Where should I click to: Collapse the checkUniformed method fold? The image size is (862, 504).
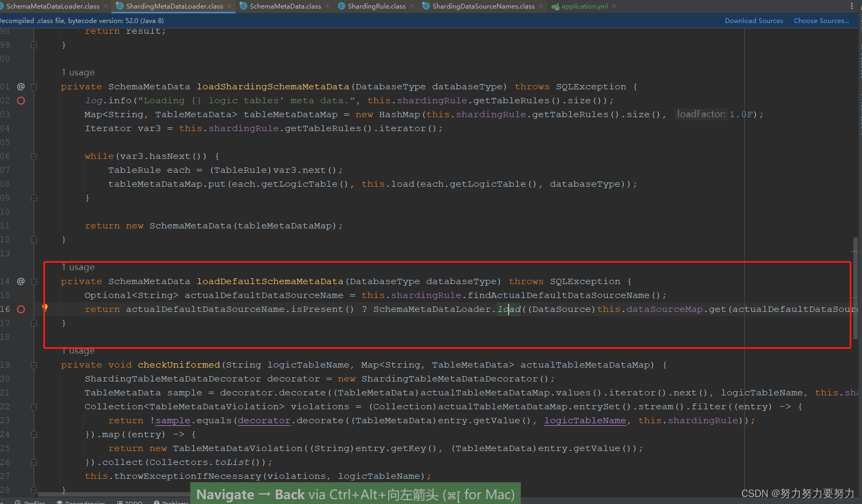click(x=34, y=365)
